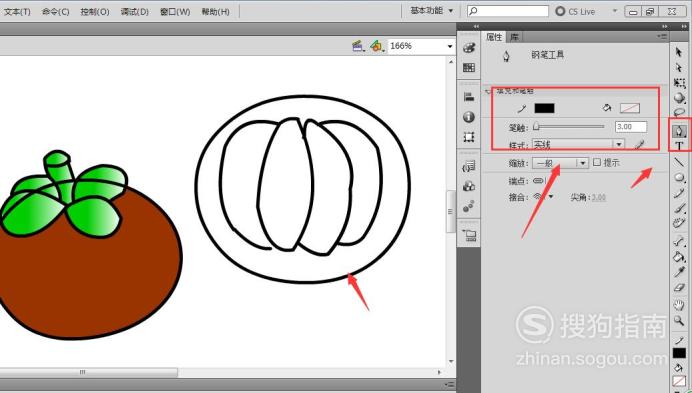The image size is (692, 393).
Task: Open the Color panel icon in dock
Action: click(469, 48)
